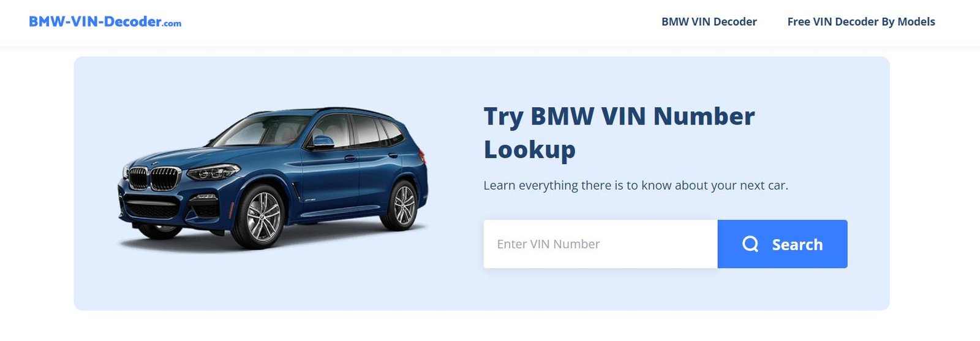Click the Search button label
This screenshot has width=980, height=341.
[x=797, y=245]
